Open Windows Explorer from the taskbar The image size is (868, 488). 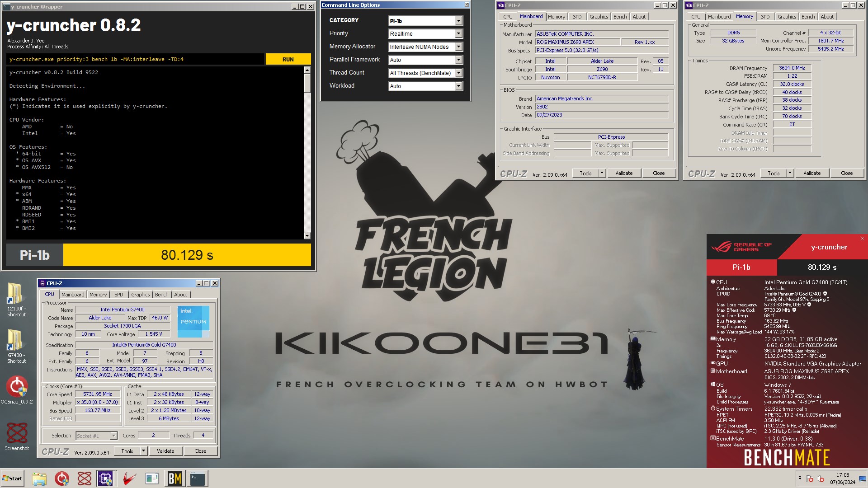click(39, 479)
